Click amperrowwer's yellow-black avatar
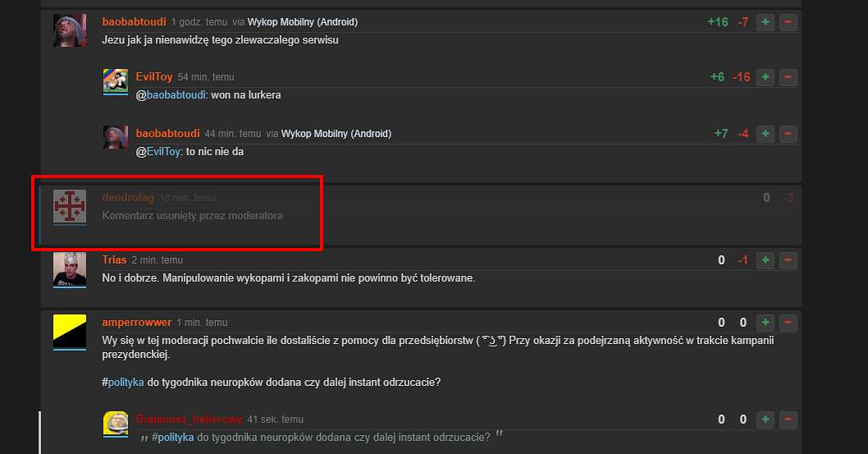 click(70, 331)
